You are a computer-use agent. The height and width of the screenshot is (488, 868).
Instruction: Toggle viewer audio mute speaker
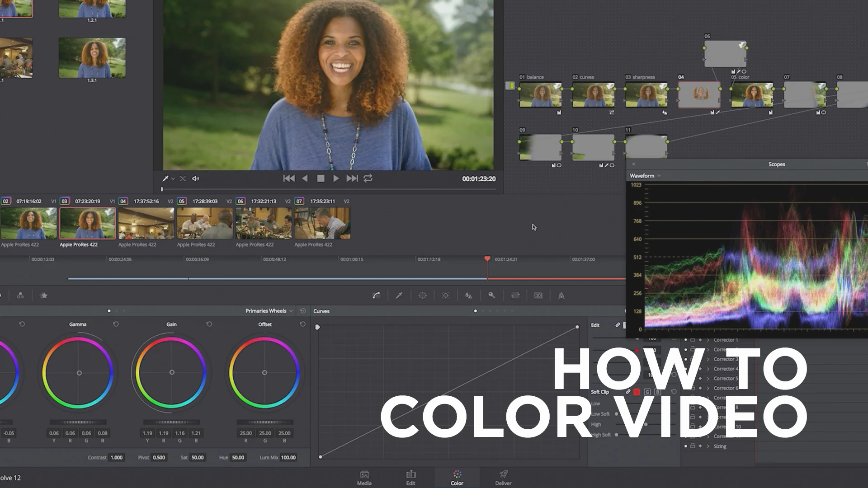click(x=196, y=178)
